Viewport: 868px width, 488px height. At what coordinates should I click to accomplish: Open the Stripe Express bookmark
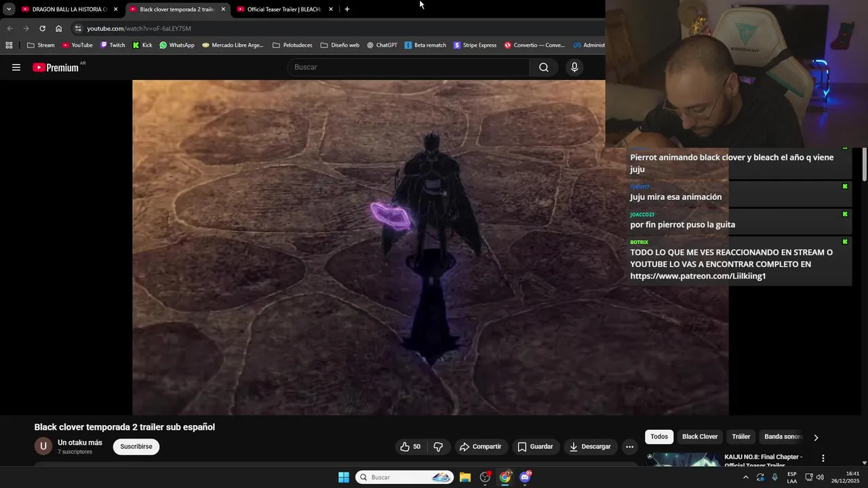point(475,45)
